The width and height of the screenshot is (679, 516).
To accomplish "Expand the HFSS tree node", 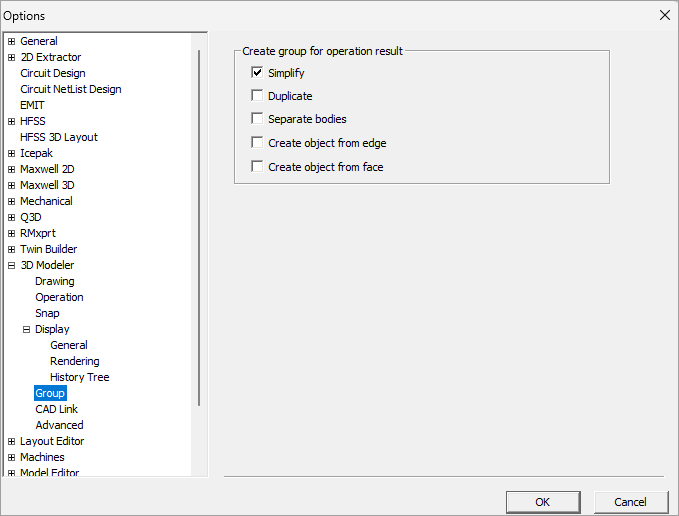I will pos(11,121).
